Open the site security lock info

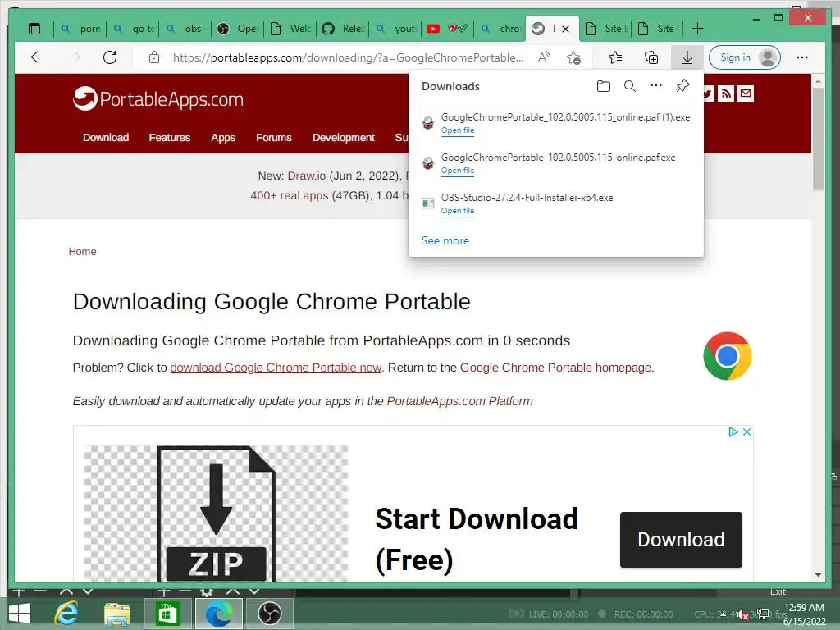click(x=154, y=57)
